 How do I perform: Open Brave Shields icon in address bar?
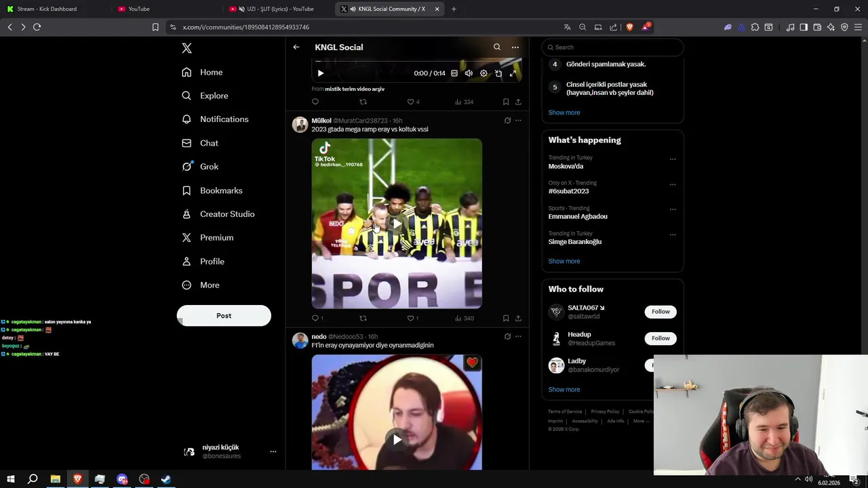pos(629,27)
